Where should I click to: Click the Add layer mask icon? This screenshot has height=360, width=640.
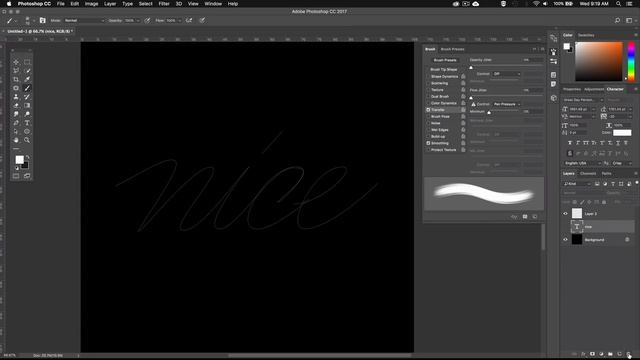[x=592, y=354]
